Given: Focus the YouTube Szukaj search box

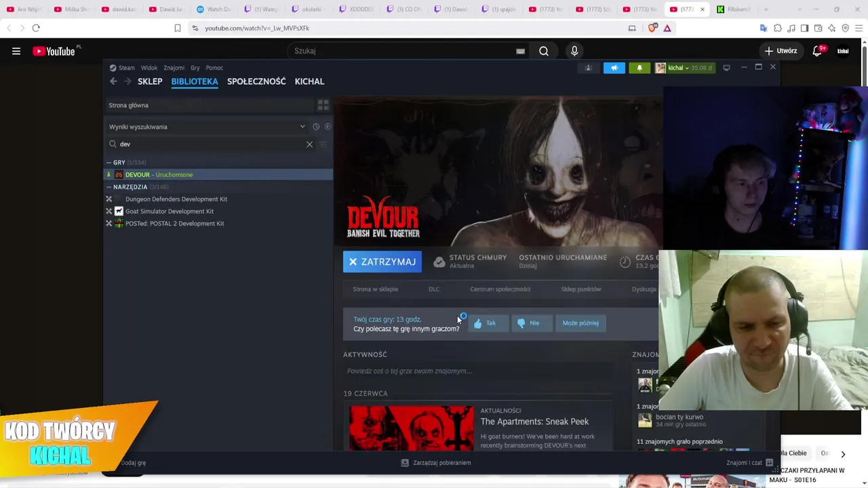Looking at the screenshot, I should 410,51.
